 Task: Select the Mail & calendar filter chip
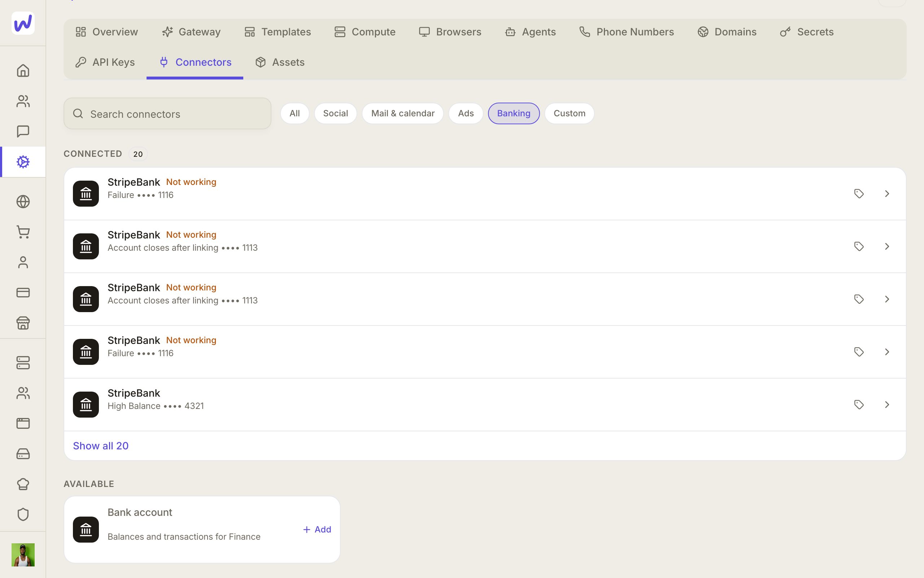(x=402, y=113)
